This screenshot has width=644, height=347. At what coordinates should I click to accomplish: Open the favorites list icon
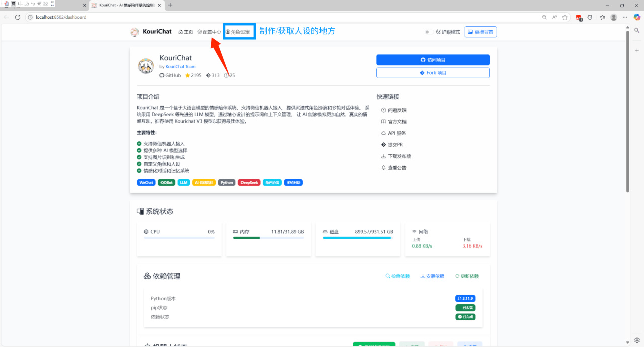coord(602,17)
